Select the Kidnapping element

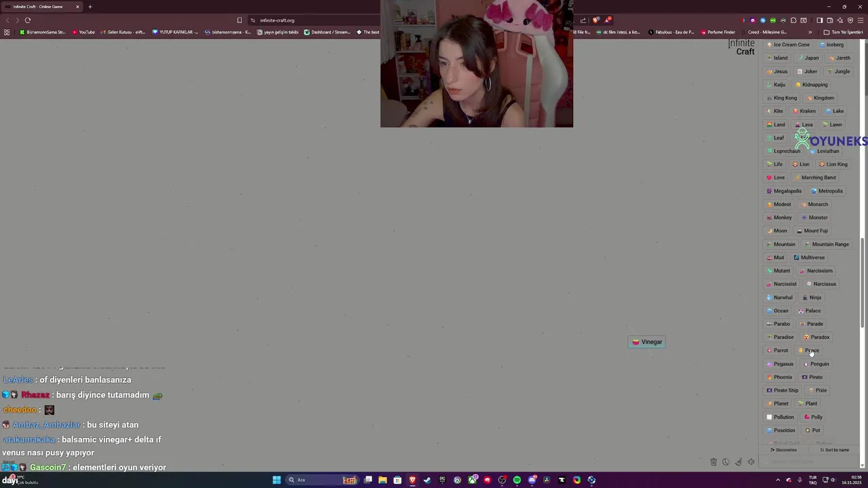click(812, 85)
